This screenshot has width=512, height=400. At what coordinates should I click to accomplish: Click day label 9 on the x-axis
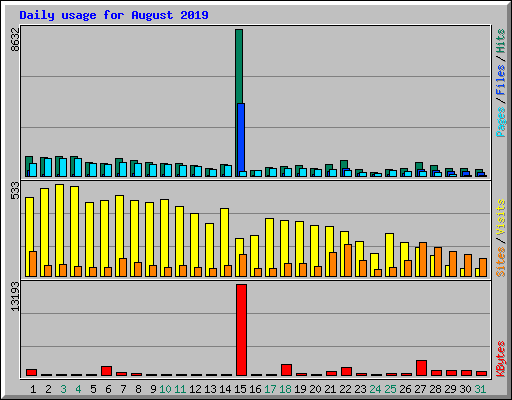153,389
